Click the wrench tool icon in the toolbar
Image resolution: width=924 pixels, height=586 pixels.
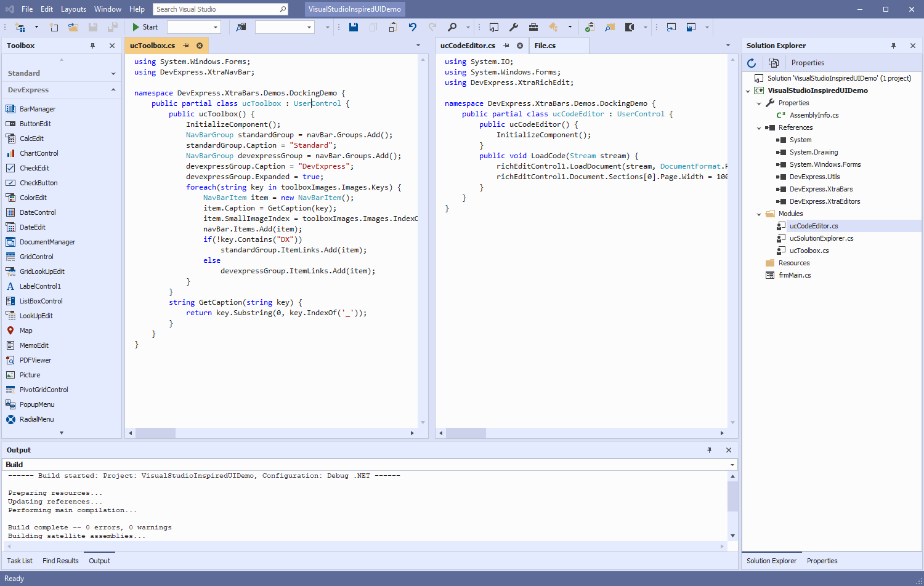(x=513, y=27)
